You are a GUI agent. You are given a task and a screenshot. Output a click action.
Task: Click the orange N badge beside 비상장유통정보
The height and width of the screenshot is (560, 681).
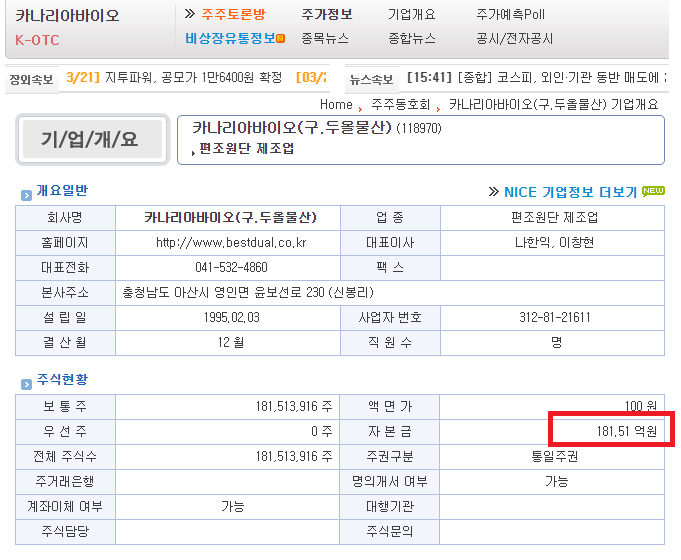(x=281, y=39)
